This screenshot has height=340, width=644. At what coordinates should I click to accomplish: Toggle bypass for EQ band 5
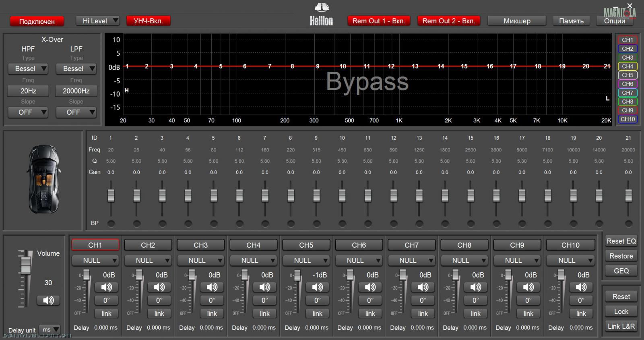click(x=214, y=223)
